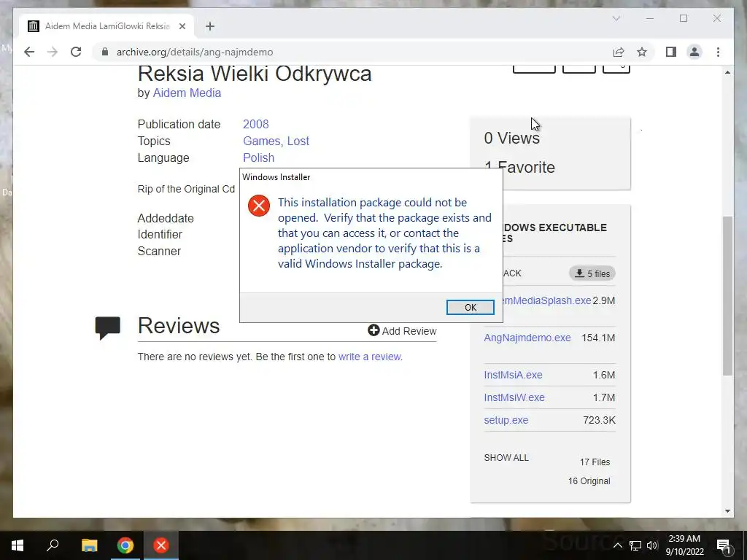
Task: Open File Explorer from taskbar
Action: (x=89, y=545)
